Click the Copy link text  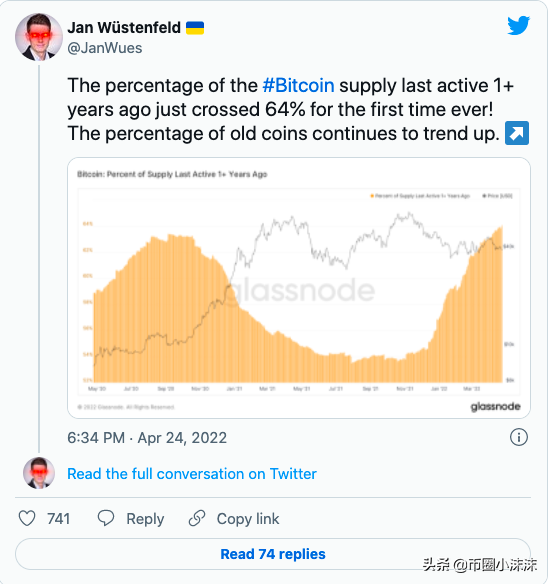click(x=248, y=518)
